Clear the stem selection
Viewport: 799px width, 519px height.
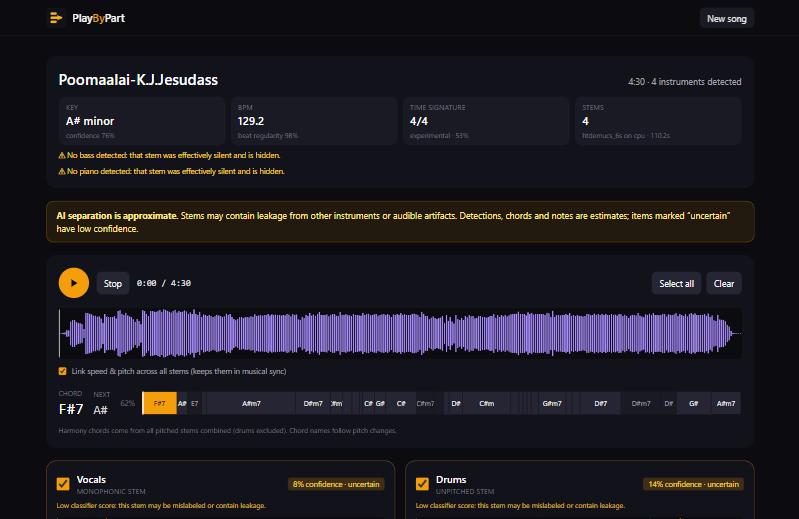tap(724, 284)
